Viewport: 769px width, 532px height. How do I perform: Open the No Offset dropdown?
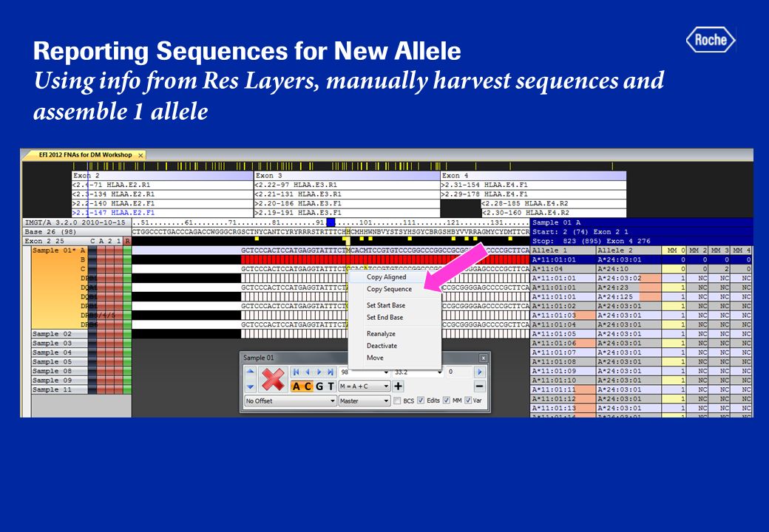click(x=291, y=400)
